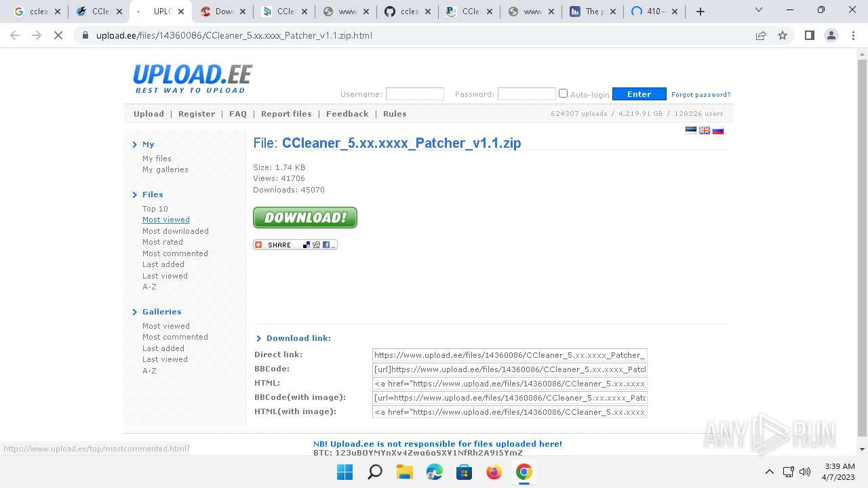Open Chrome three-dot menu

point(852,35)
